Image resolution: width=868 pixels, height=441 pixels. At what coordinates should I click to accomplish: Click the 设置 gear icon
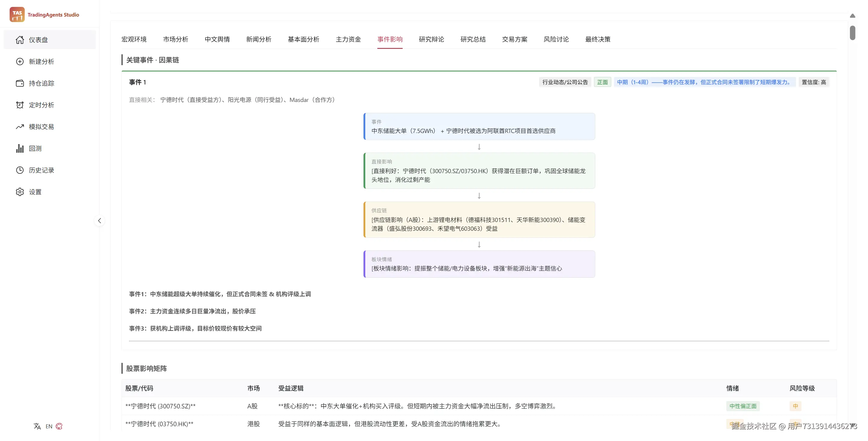[20, 192]
